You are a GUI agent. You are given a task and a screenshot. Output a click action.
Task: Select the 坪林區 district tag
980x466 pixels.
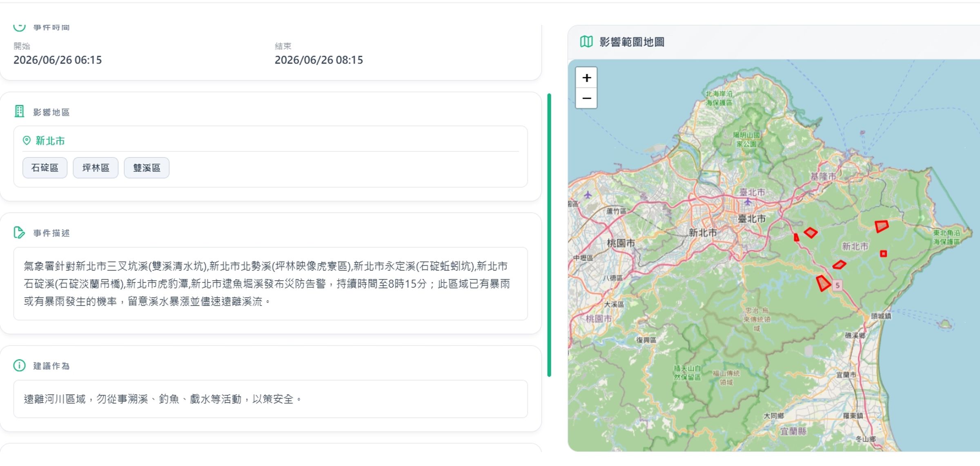[96, 168]
